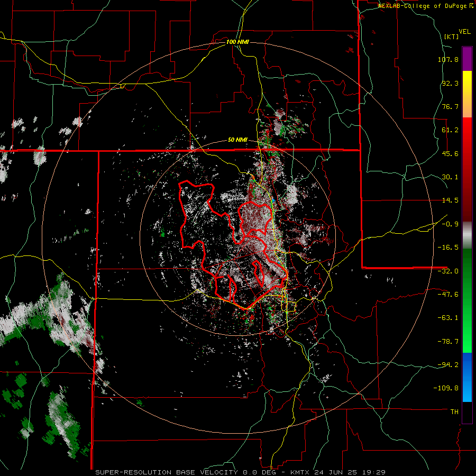Pick the gray near-zero segment of color bar
This screenshot has width=476, height=476.
tap(467, 235)
